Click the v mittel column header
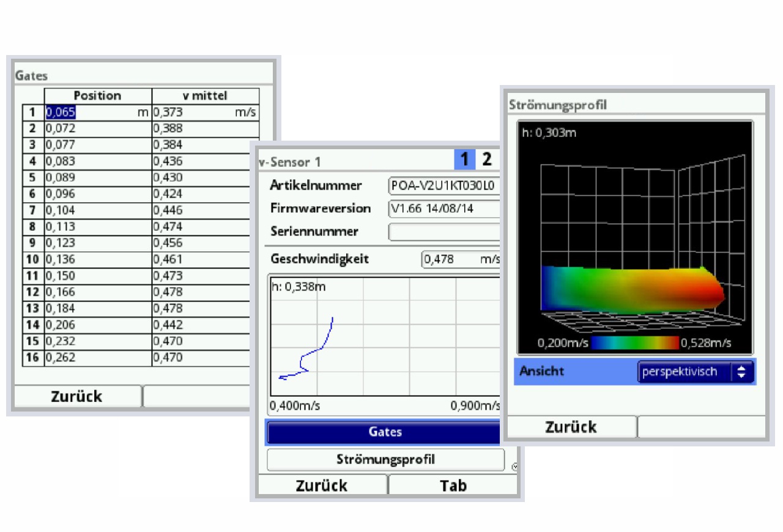 pyautogui.click(x=206, y=96)
